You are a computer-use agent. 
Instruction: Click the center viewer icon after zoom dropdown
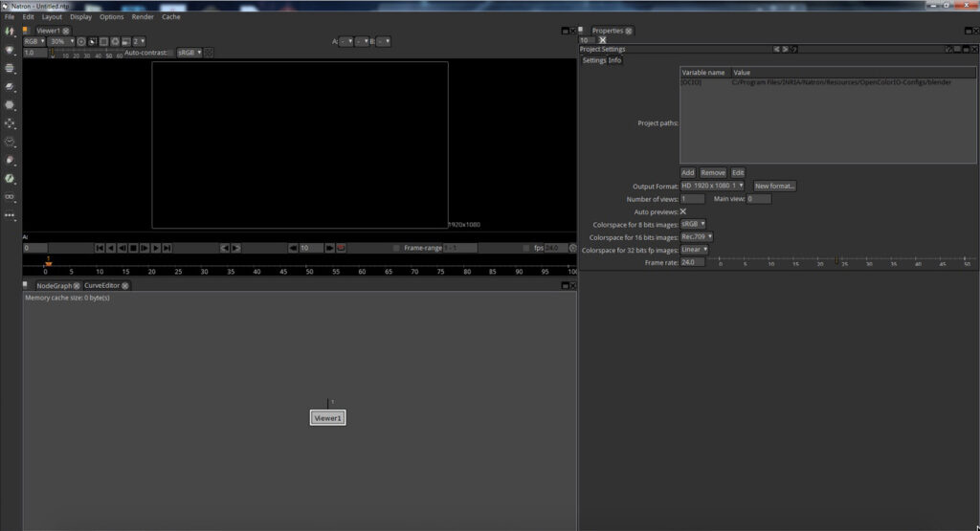pos(81,42)
